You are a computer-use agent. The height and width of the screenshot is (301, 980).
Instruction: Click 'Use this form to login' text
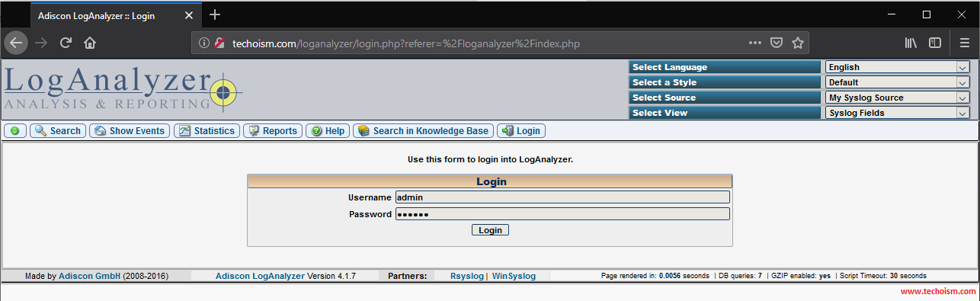[x=490, y=160]
